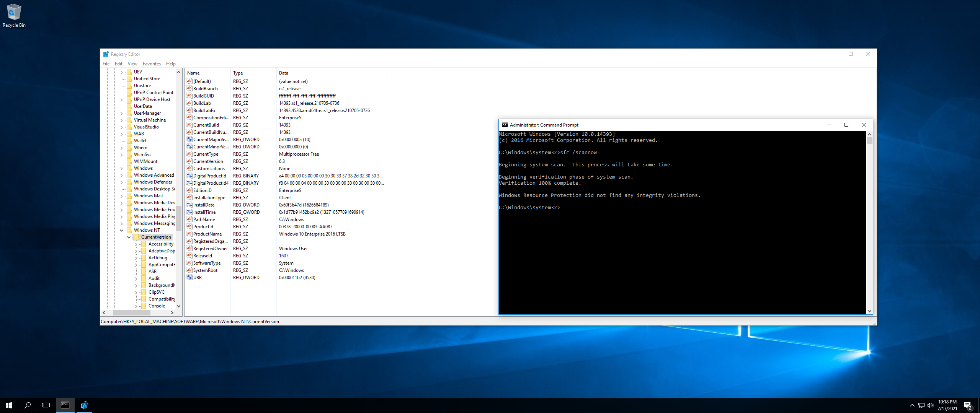This screenshot has width=980, height=413.
Task: Maximize the Command Prompt window
Action: tap(846, 125)
